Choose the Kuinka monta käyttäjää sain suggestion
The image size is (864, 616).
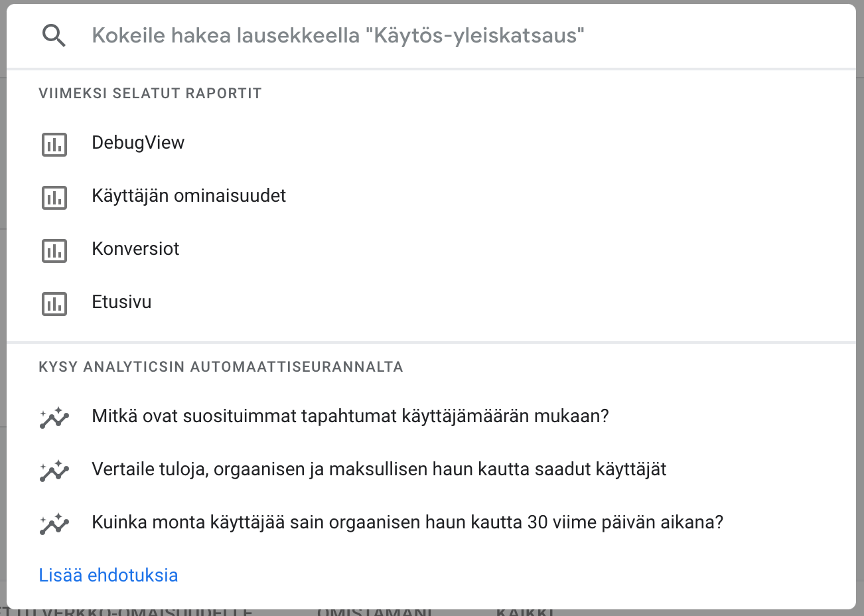431,522
